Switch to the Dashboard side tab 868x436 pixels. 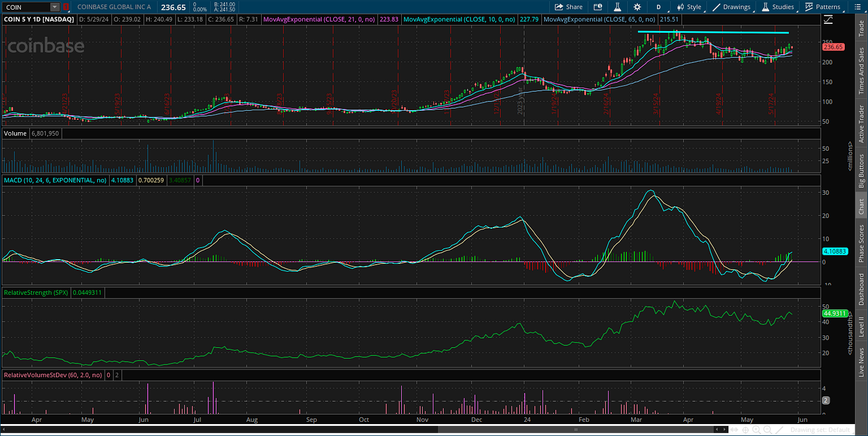861,289
